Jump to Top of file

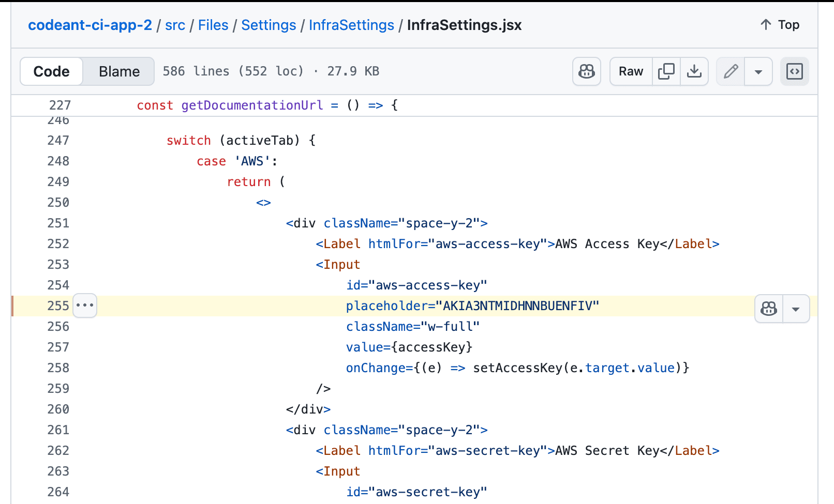pos(780,25)
